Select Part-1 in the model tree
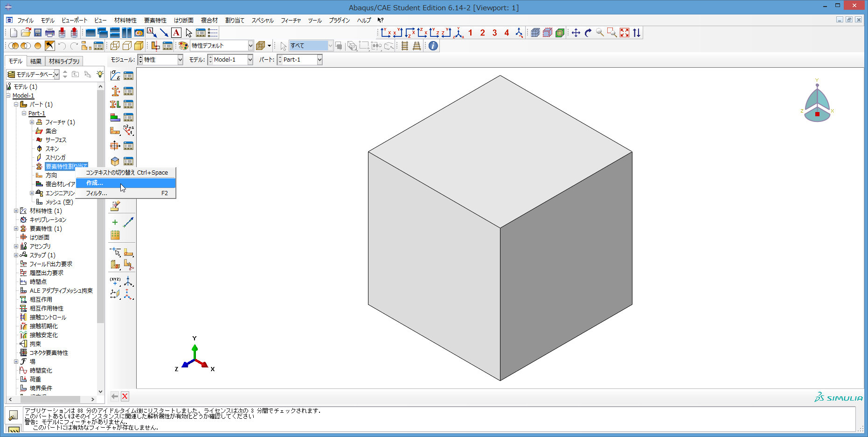Screen dimensions: 868x437 tap(37, 113)
